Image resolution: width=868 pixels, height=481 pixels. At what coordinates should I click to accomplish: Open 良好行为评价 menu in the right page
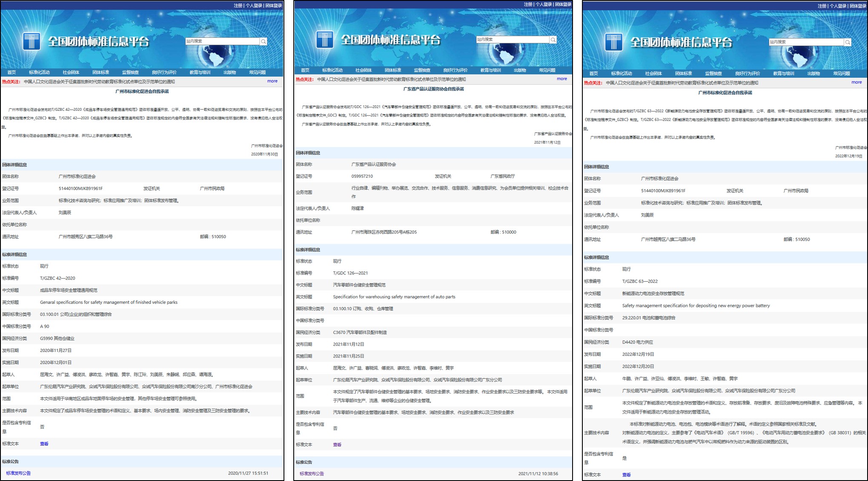pyautogui.click(x=747, y=74)
